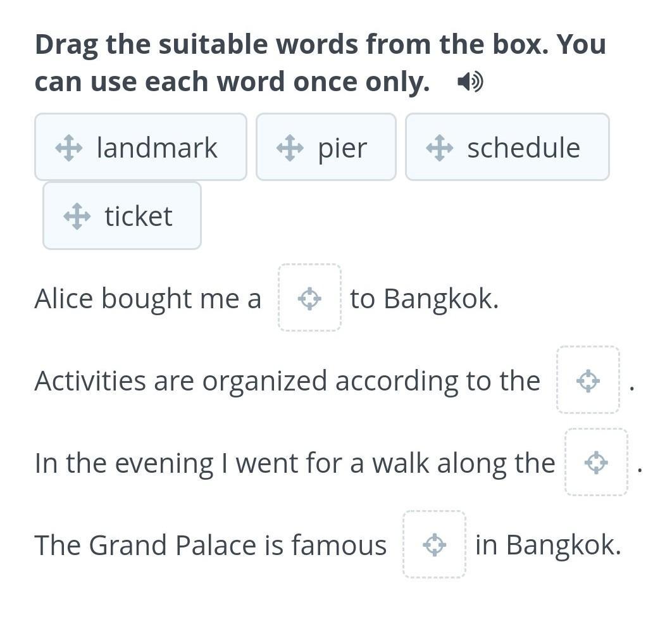Play the audio with the speaker icon
The height and width of the screenshot is (631, 672).
click(x=470, y=82)
